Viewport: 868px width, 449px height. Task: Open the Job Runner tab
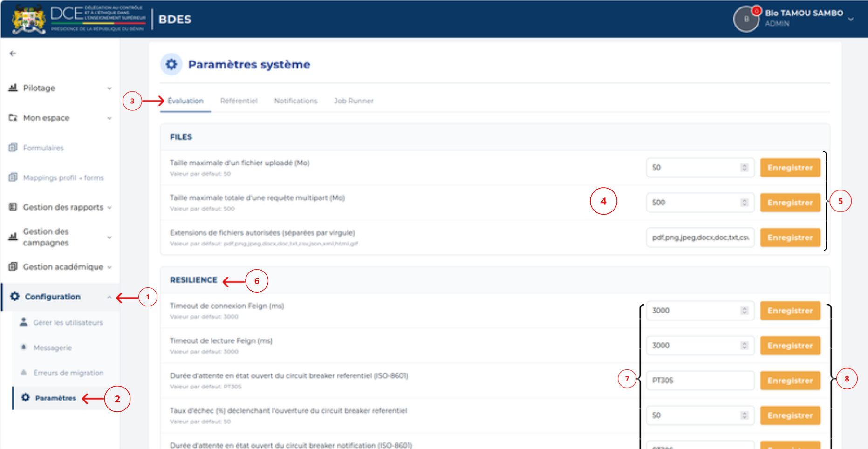tap(354, 101)
